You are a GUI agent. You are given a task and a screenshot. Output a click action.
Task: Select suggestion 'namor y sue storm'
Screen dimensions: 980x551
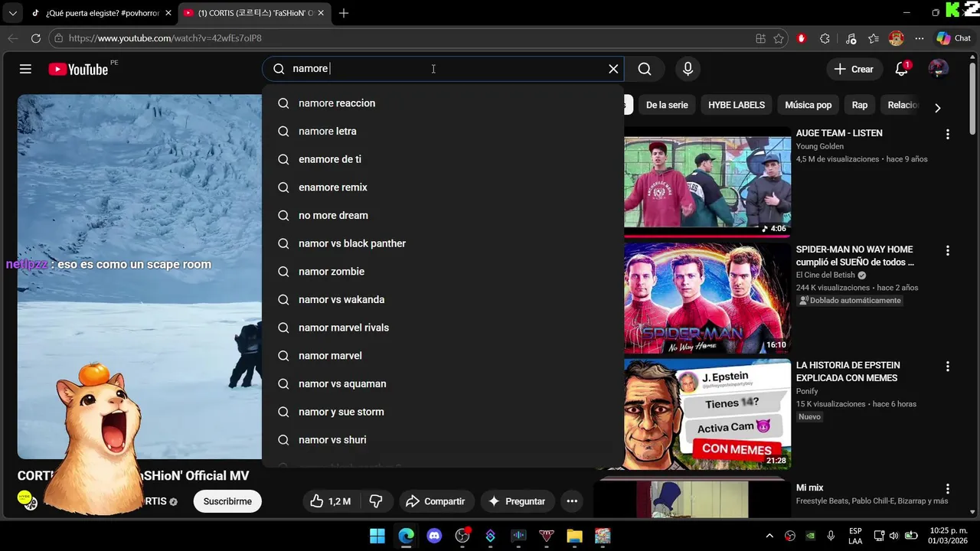[443, 412]
